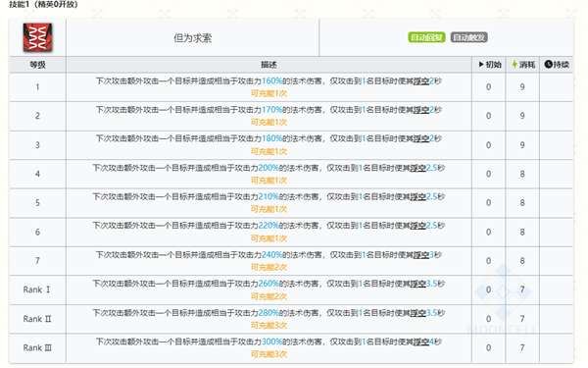Click the 描述 column header

pos(269,65)
